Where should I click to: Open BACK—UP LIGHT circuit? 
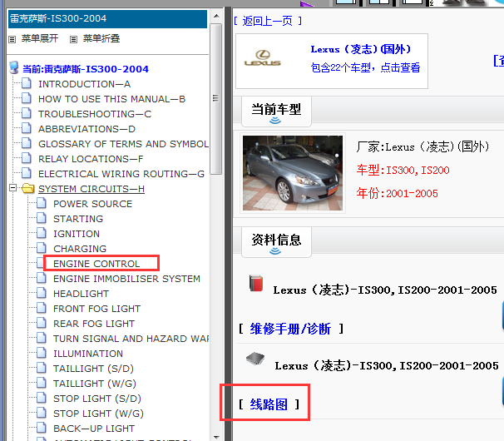(x=94, y=429)
